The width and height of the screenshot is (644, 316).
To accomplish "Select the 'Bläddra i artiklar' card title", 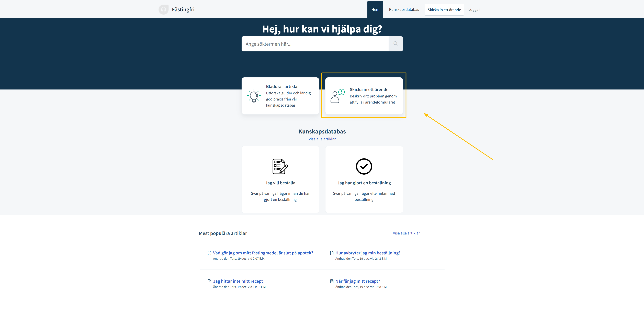I will coord(282,86).
